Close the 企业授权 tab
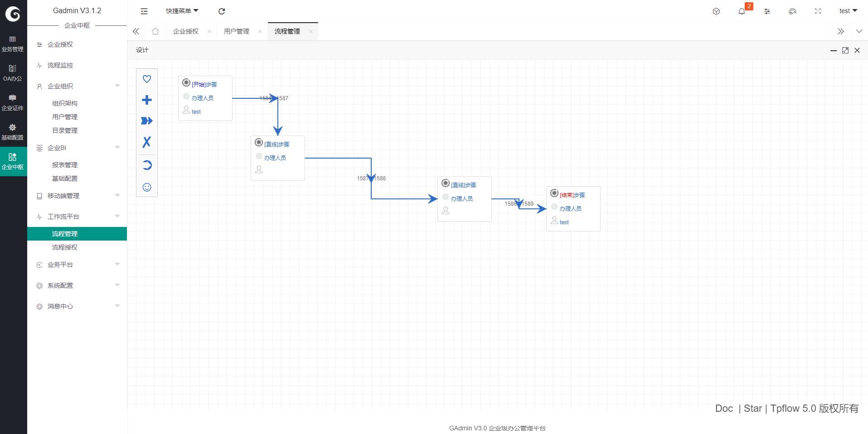Image resolution: width=868 pixels, height=434 pixels. tap(209, 31)
